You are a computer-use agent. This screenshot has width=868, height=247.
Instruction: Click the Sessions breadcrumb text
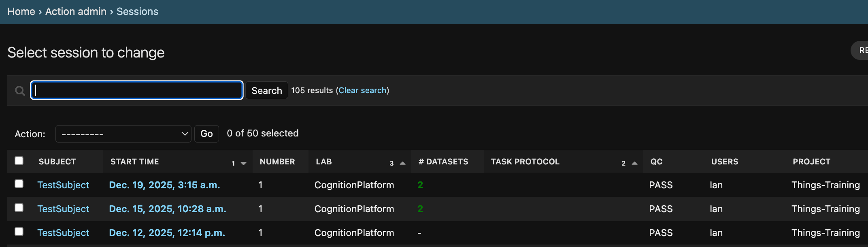(137, 11)
